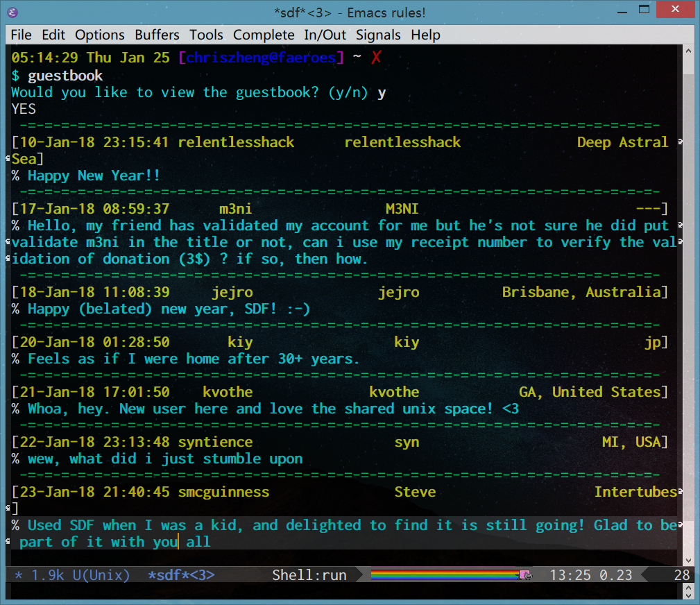The width and height of the screenshot is (700, 605).
Task: Toggle the buffer modified asterisk in mode line
Action: tap(18, 575)
